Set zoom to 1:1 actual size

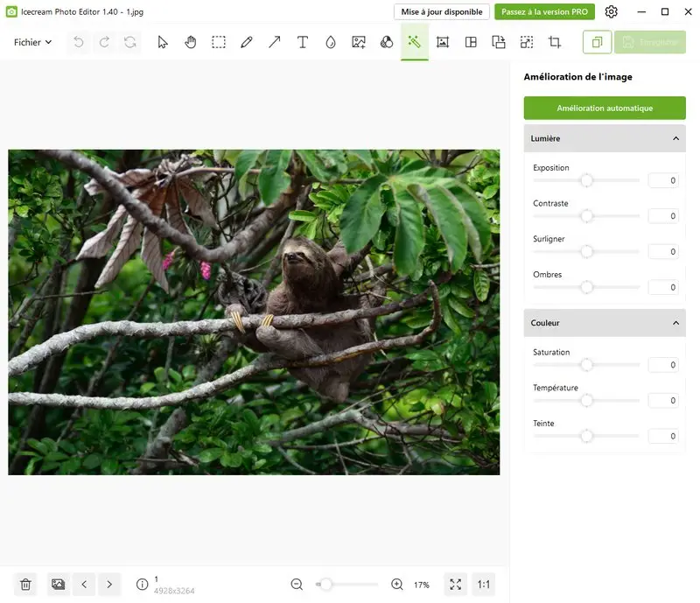point(484,585)
